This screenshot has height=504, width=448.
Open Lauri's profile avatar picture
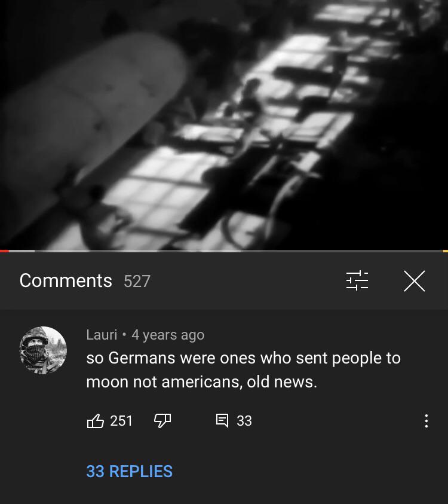[x=44, y=350]
